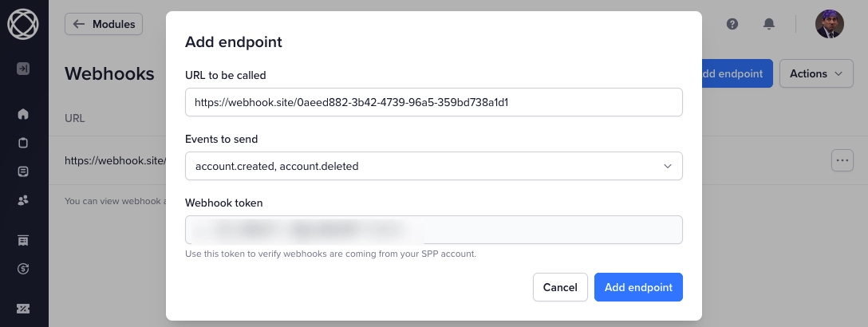Open the webhook row three-dots menu
The width and height of the screenshot is (868, 327).
point(842,160)
